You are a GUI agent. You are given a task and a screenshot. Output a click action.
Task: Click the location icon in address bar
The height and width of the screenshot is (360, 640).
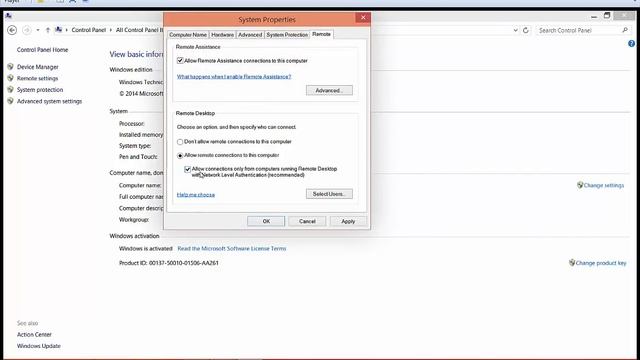[x=59, y=29]
